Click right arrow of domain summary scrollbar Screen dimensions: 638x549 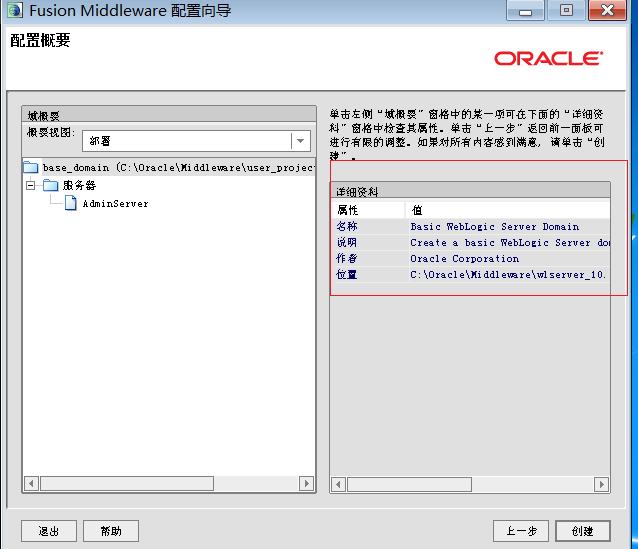tap(306, 483)
